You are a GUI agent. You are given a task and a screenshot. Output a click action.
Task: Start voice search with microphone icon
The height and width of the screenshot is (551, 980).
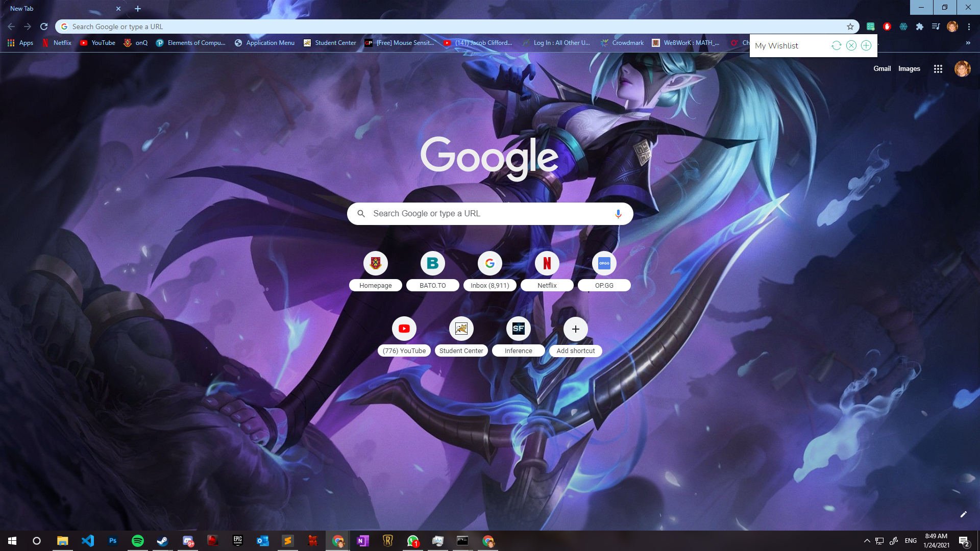[x=618, y=214]
